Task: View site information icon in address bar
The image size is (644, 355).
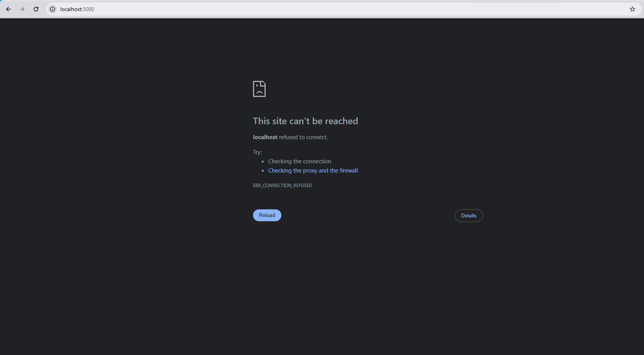Action: (52, 9)
